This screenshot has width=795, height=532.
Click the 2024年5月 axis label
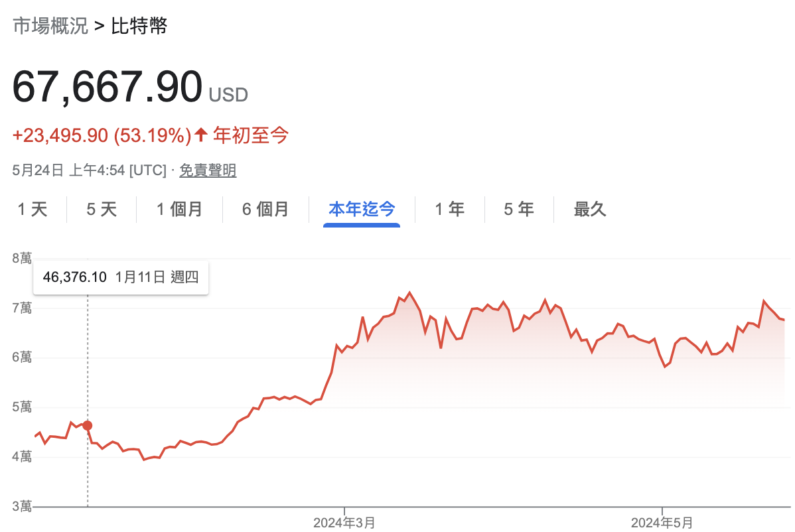coord(663,522)
